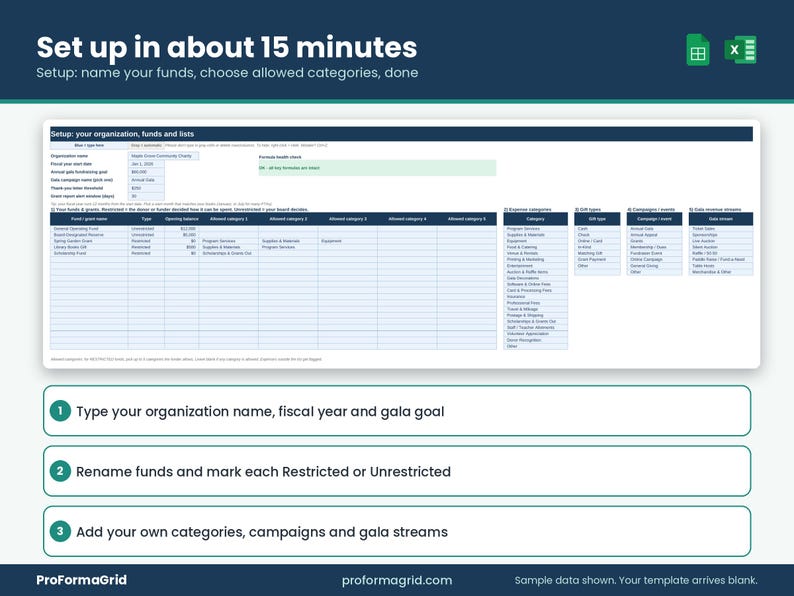Select the $500 opening balance cell
This screenshot has height=596, width=794.
click(x=182, y=247)
